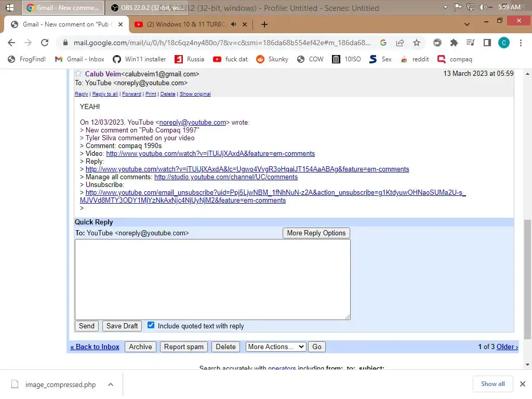Screen dimensions: 532x399
Task: Open a new browser tab
Action: point(264,24)
